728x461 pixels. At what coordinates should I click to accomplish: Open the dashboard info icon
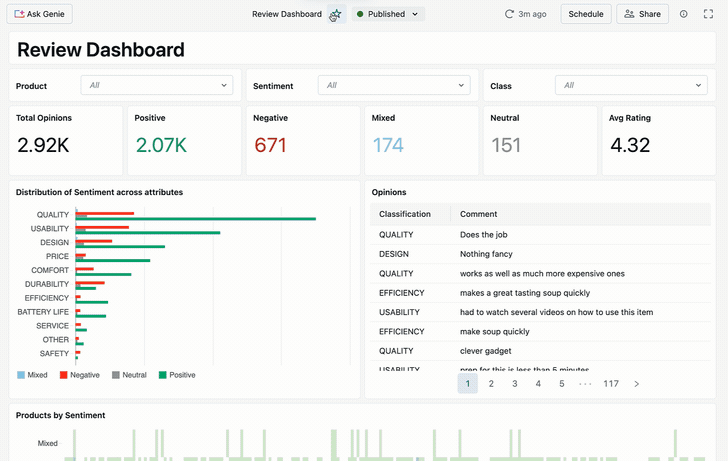[x=684, y=14]
